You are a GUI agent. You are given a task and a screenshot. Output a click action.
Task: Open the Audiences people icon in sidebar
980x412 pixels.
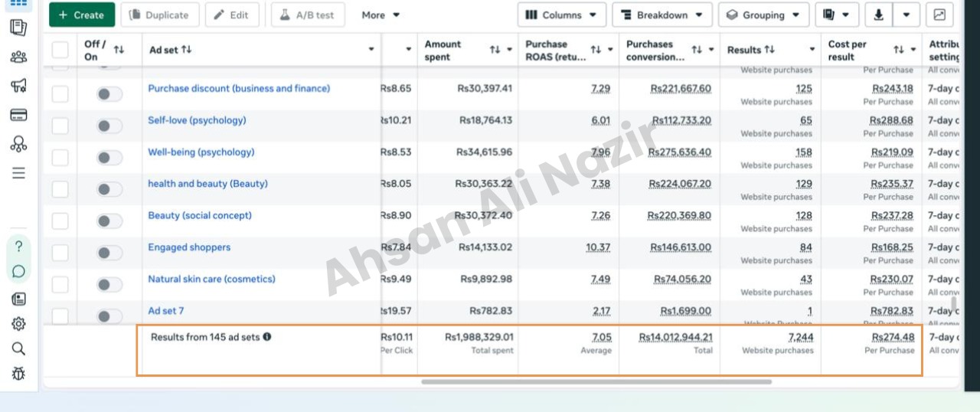tap(18, 57)
